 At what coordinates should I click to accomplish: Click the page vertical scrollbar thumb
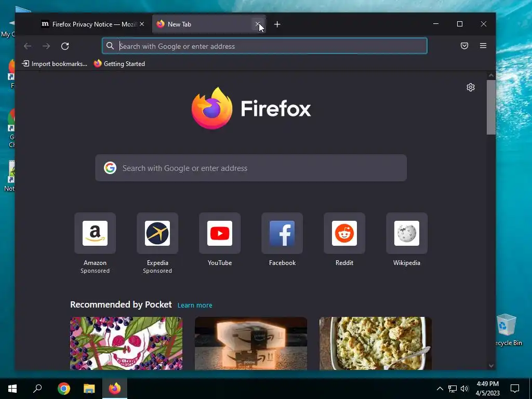(491, 107)
